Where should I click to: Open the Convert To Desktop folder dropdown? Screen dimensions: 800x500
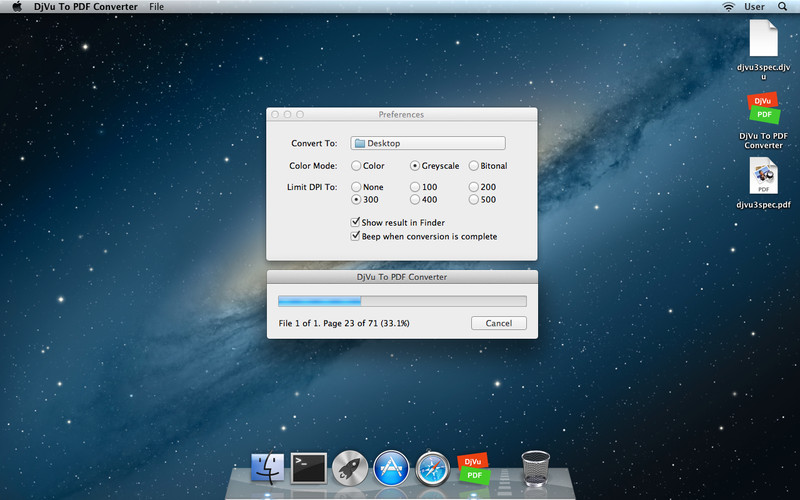coord(428,143)
